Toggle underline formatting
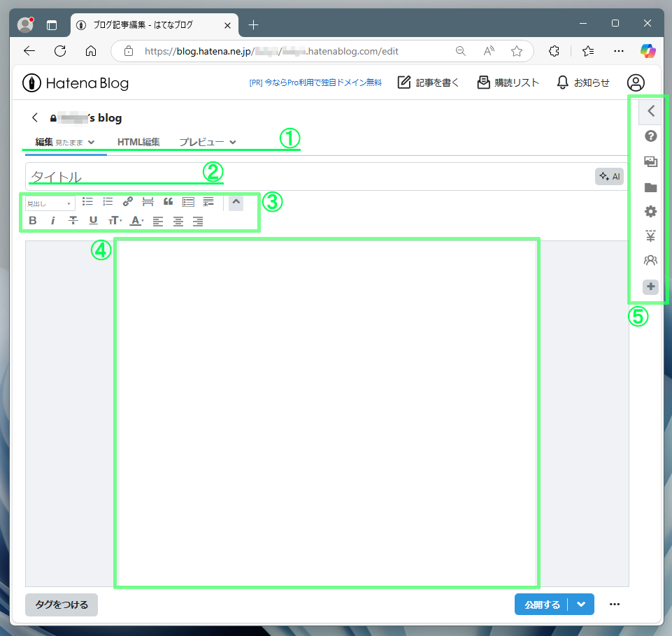This screenshot has width=672, height=636. [x=93, y=221]
